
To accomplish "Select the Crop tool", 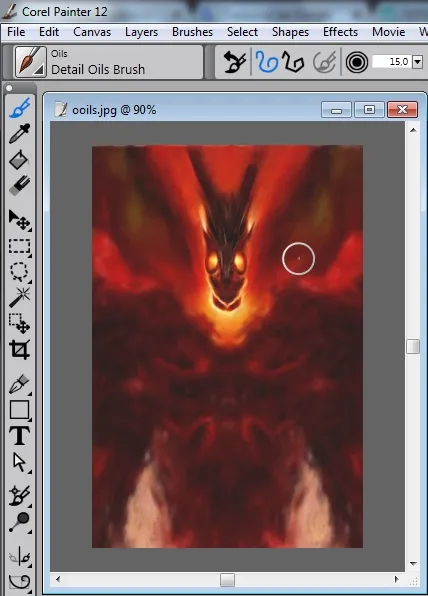I will click(19, 349).
